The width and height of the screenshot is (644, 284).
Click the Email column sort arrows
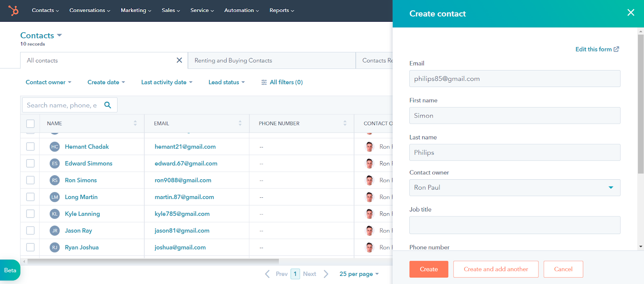click(240, 123)
